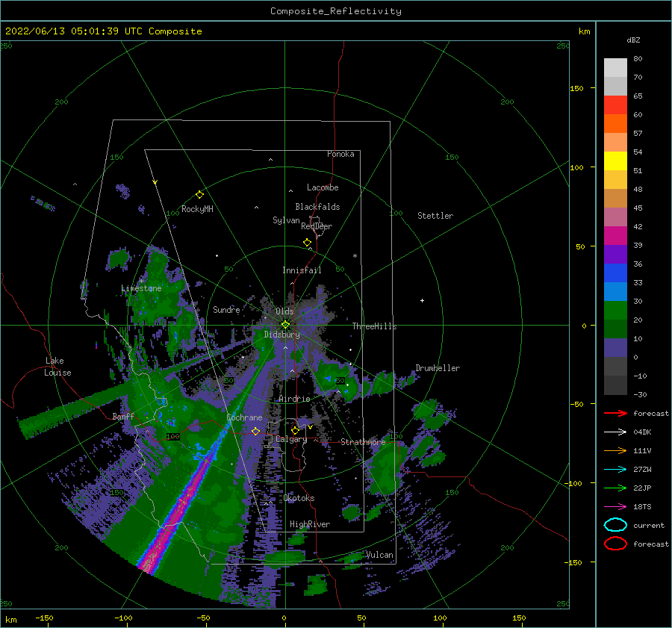Click the Blackfalds town label
Image resolution: width=672 pixels, height=628 pixels.
pyautogui.click(x=317, y=207)
